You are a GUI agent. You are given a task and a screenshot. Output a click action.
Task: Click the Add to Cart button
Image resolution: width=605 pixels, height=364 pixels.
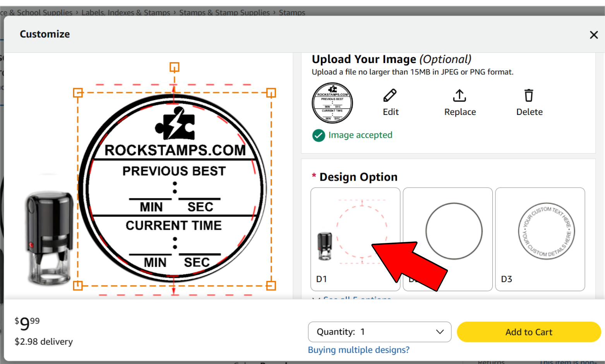[529, 332]
